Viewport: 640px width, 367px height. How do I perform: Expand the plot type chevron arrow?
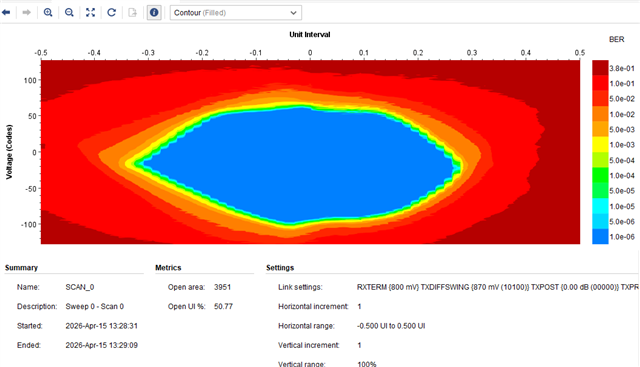point(293,13)
